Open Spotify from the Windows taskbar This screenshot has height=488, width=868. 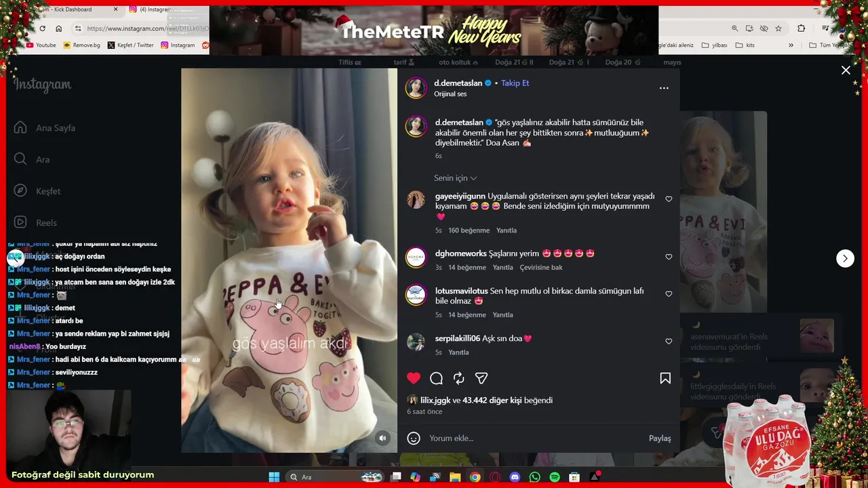[555, 477]
